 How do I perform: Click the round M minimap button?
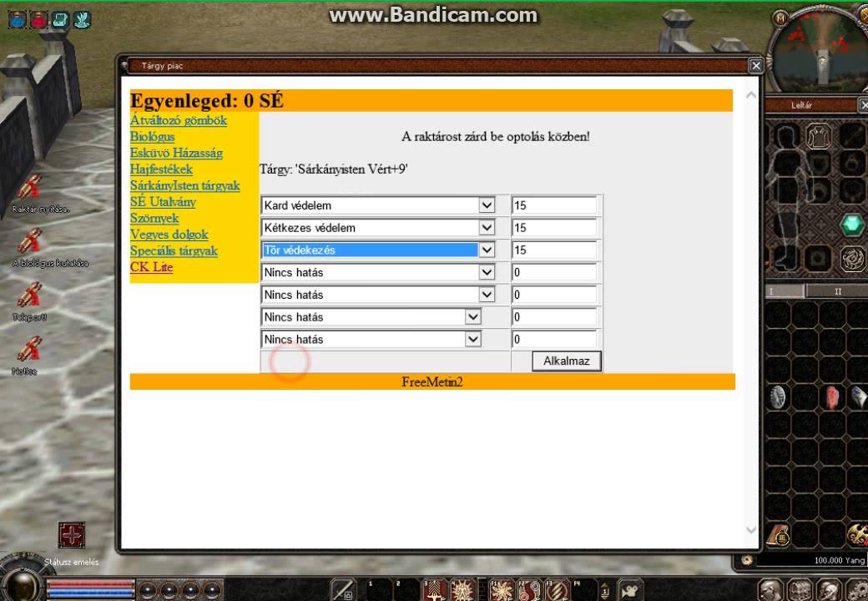point(780,18)
